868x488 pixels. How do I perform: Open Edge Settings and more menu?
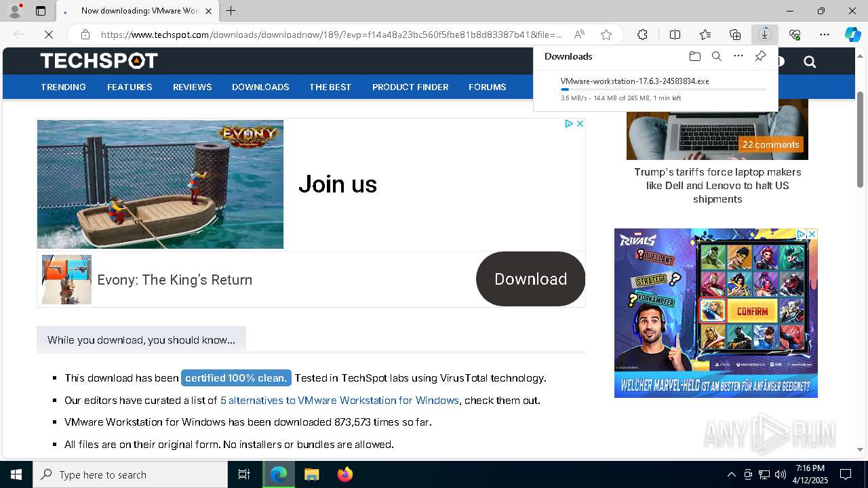825,35
